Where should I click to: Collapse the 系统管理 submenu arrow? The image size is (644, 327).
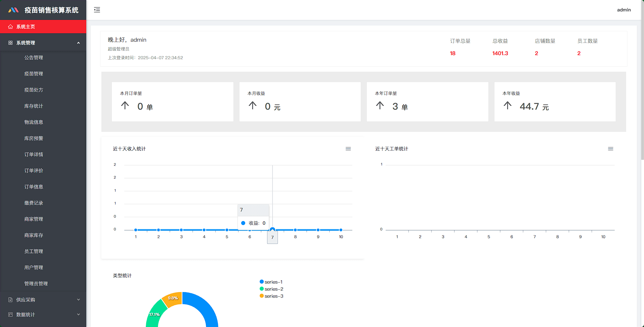78,43
